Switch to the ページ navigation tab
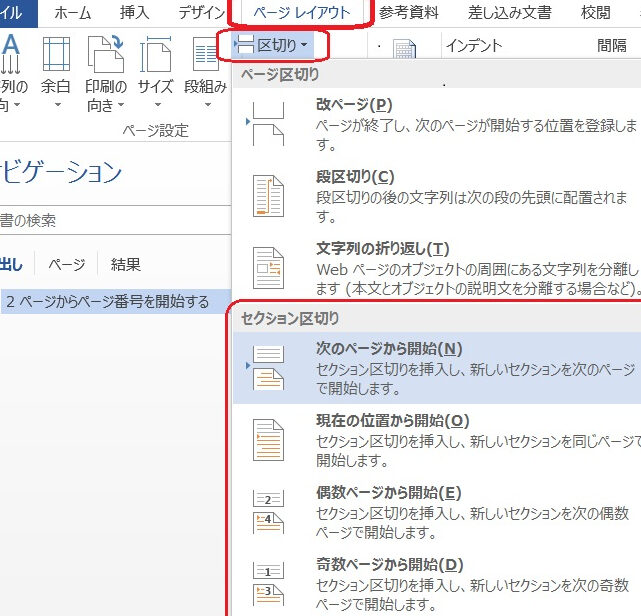Image resolution: width=641 pixels, height=616 pixels. click(67, 264)
